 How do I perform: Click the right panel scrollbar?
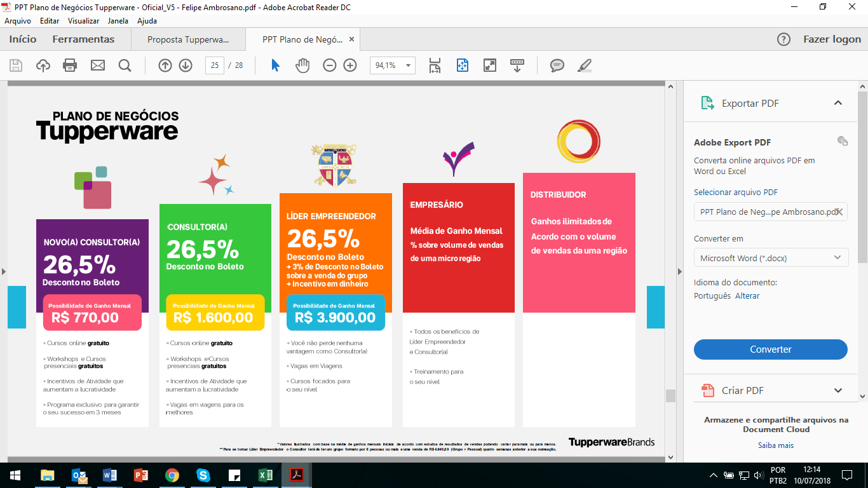pyautogui.click(x=863, y=177)
